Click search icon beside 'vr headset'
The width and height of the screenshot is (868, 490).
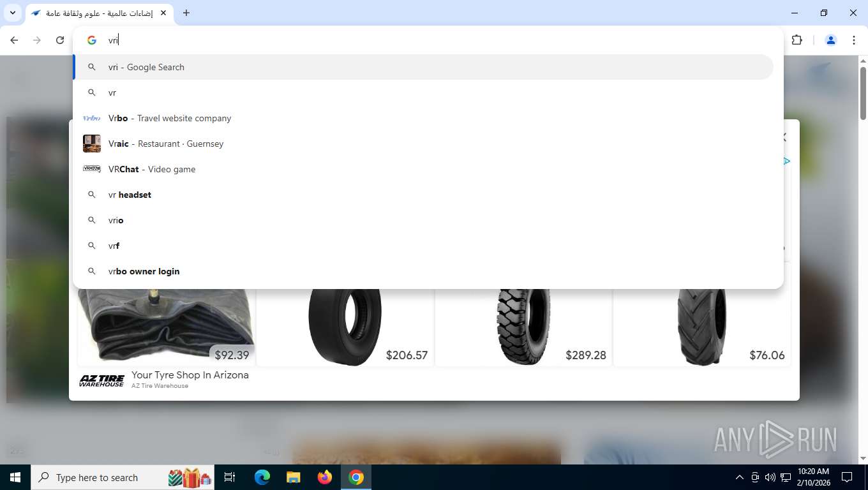(92, 195)
